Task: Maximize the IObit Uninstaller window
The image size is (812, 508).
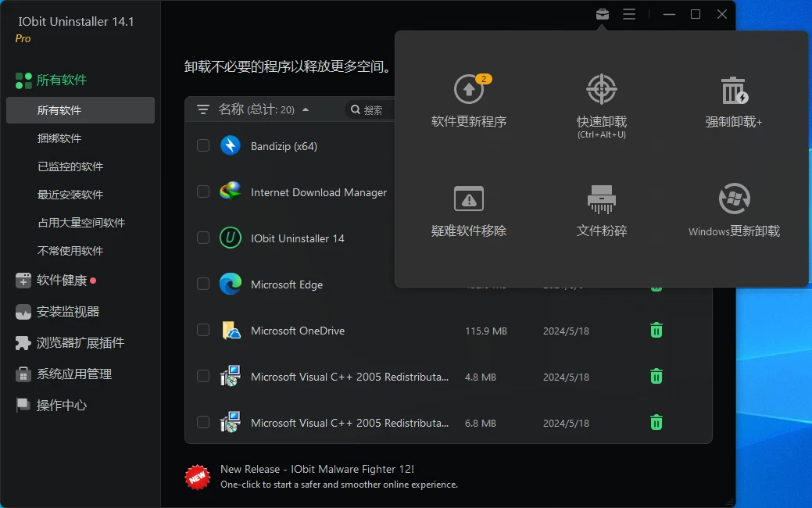Action: 696,14
